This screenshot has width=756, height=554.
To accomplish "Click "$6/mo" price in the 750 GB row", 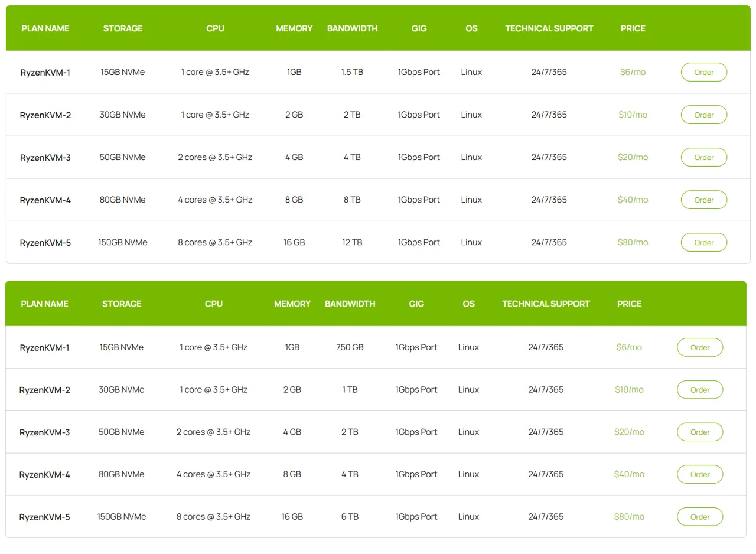I will pos(629,347).
